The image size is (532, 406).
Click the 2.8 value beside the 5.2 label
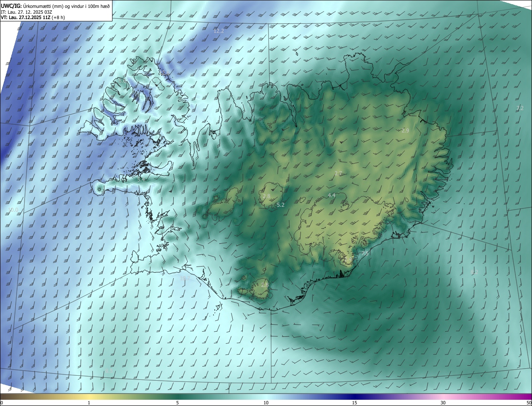(x=266, y=196)
